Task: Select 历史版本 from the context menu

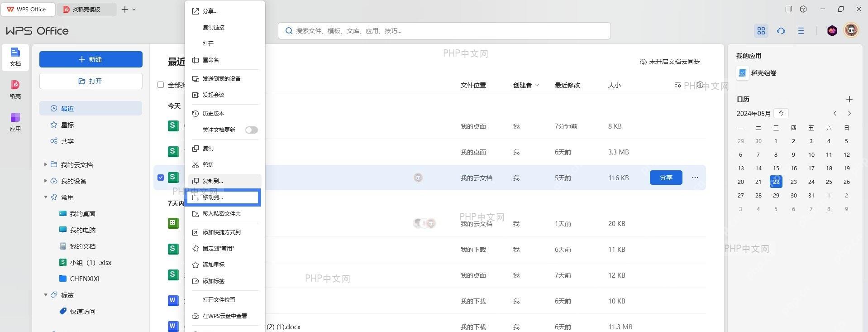Action: (225, 113)
